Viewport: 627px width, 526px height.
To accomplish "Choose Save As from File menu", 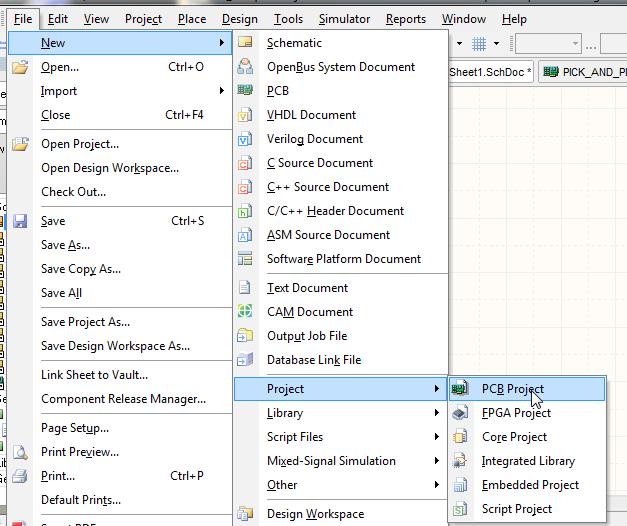I will tap(120, 245).
